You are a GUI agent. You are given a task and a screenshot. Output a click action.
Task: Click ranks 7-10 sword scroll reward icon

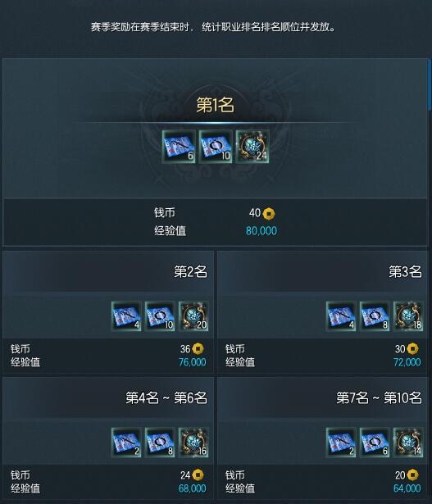[341, 443]
